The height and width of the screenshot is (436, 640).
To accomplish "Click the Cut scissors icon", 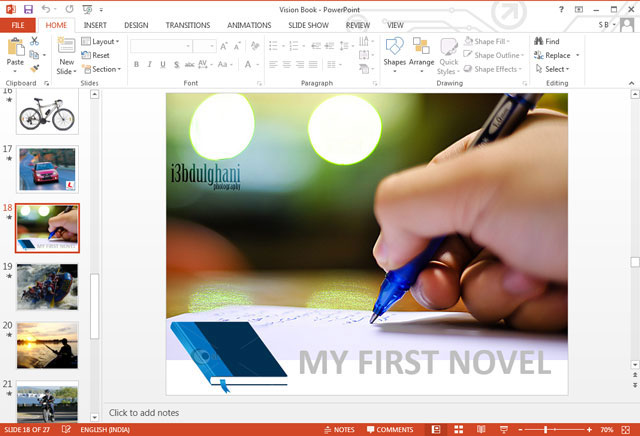I will (x=34, y=41).
